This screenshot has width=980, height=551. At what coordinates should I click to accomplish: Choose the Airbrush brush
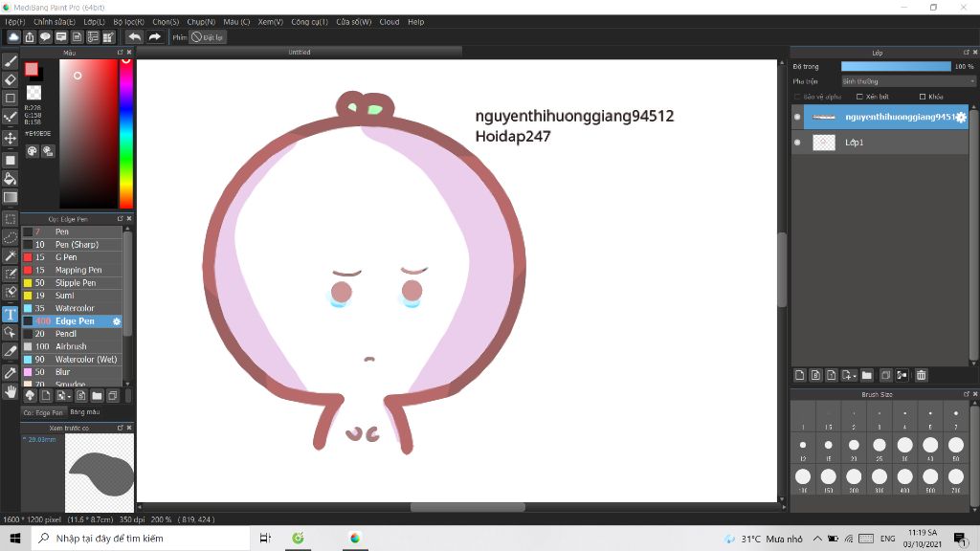click(x=72, y=346)
